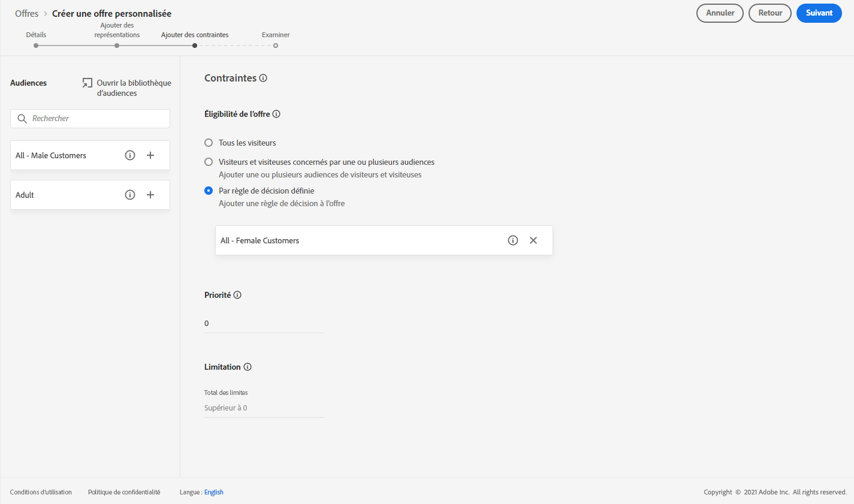Show info for Adult audience
This screenshot has height=504, width=854.
tap(130, 195)
